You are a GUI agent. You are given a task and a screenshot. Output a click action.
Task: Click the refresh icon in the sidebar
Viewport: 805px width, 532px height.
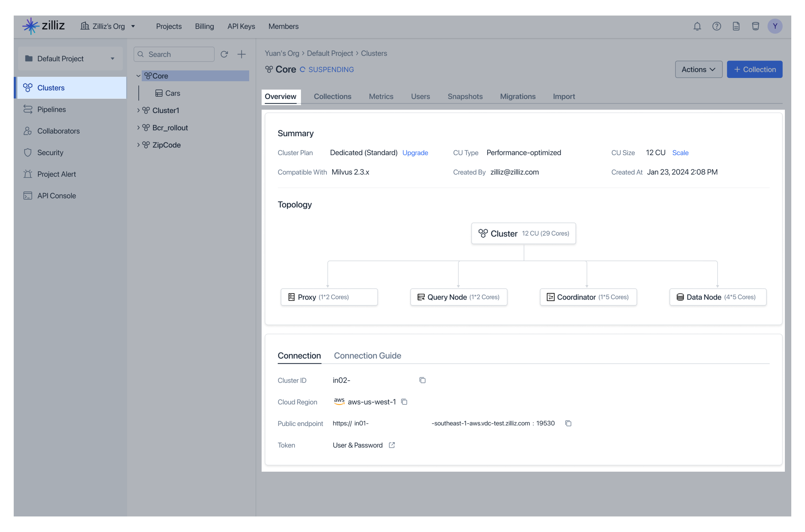pyautogui.click(x=224, y=54)
